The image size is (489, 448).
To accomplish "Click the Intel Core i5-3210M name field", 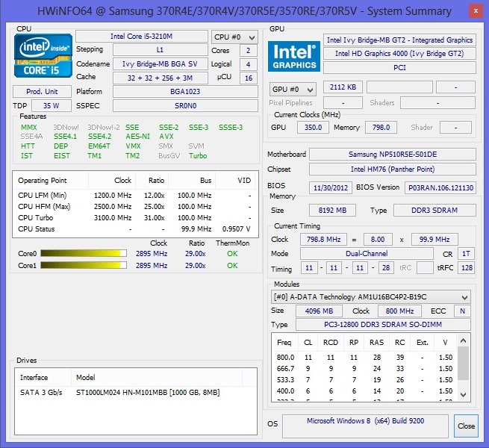I will point(142,36).
